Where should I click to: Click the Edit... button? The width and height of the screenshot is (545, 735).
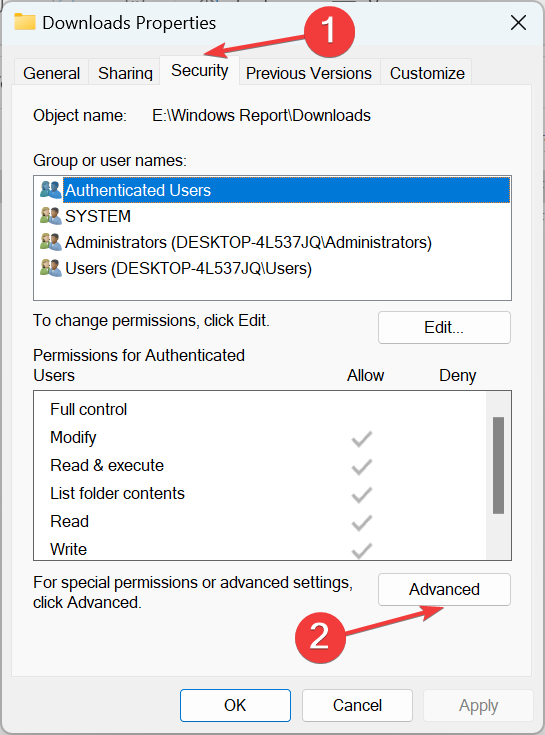click(x=444, y=327)
